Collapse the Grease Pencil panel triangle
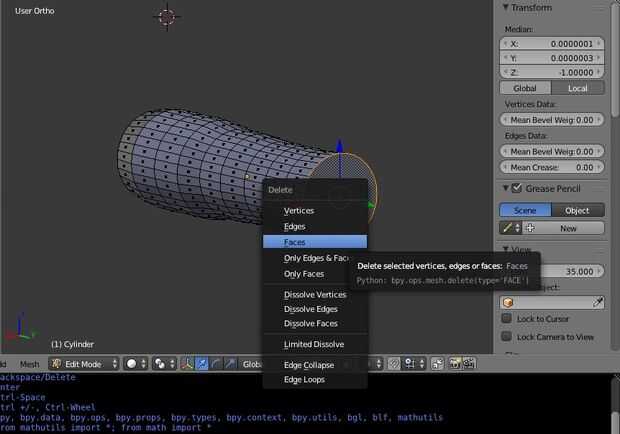This screenshot has height=434, width=620. click(x=506, y=189)
